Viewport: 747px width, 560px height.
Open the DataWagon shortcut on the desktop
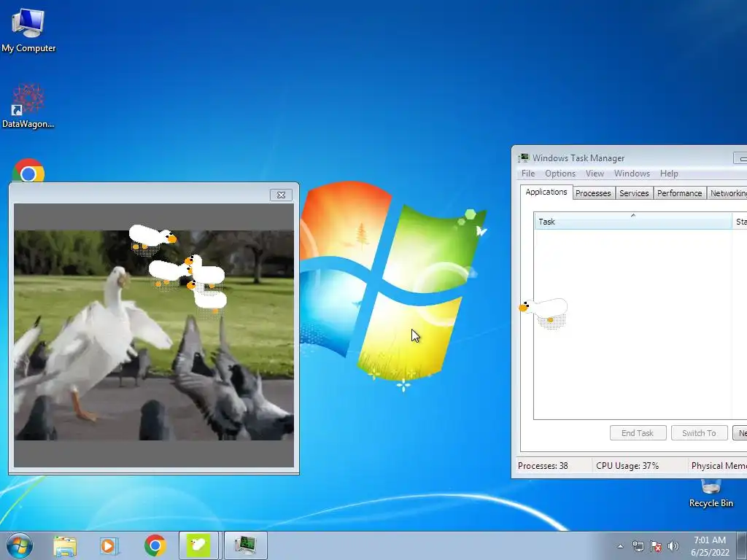28,106
